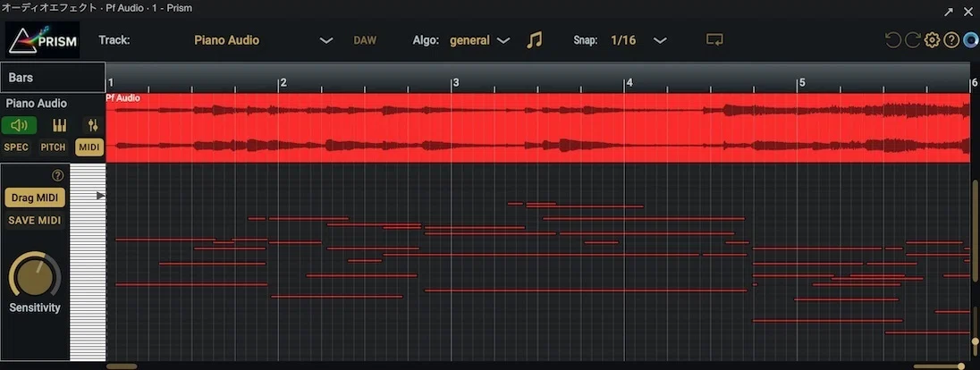Click the Piano Audio label in track header

point(37,104)
